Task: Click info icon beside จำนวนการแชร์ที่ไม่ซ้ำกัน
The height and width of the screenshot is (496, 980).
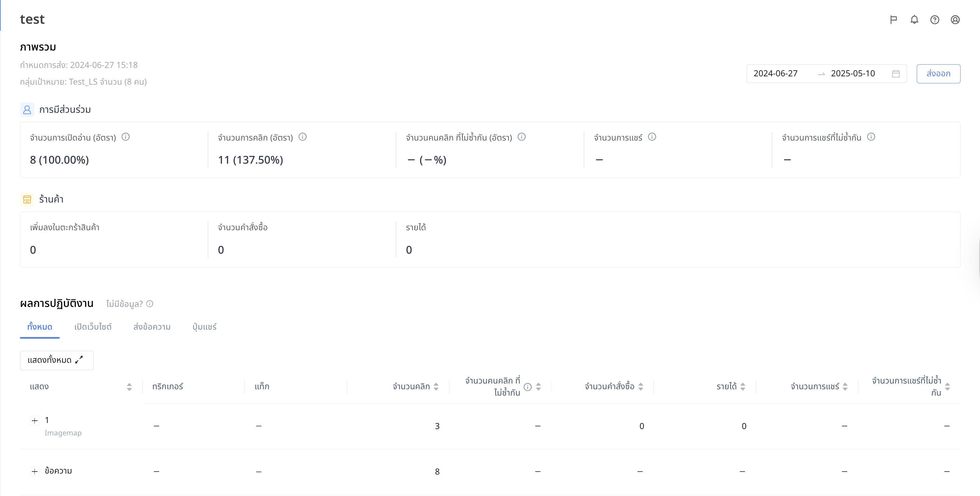Action: (871, 137)
